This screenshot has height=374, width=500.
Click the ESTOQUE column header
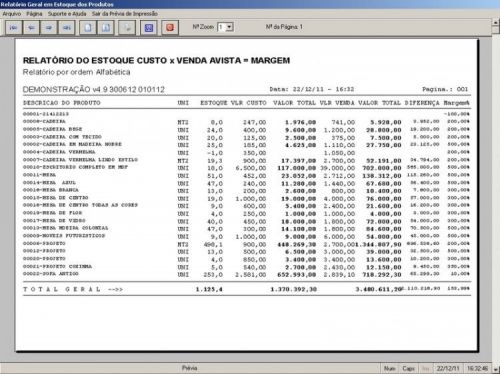tap(214, 103)
